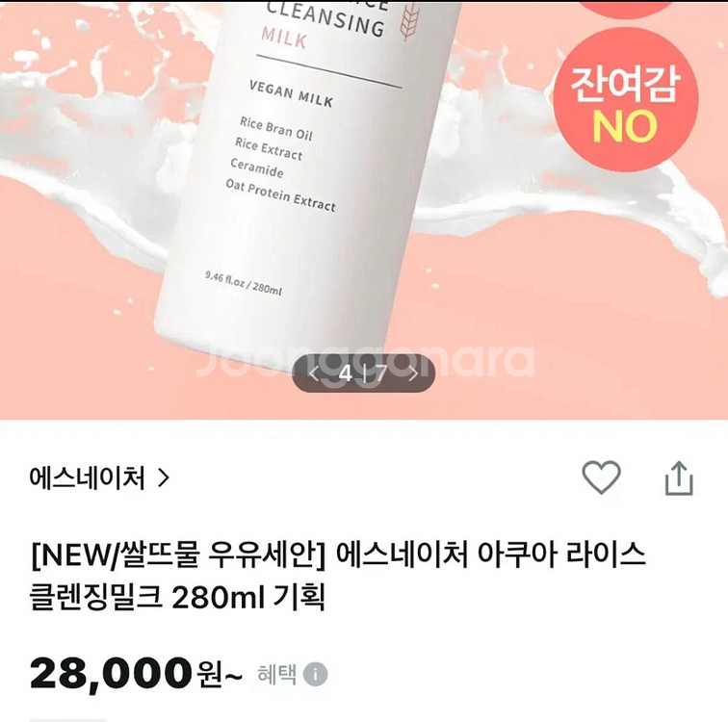Open the 혜택 info circle icon
728x722 pixels.
click(315, 674)
